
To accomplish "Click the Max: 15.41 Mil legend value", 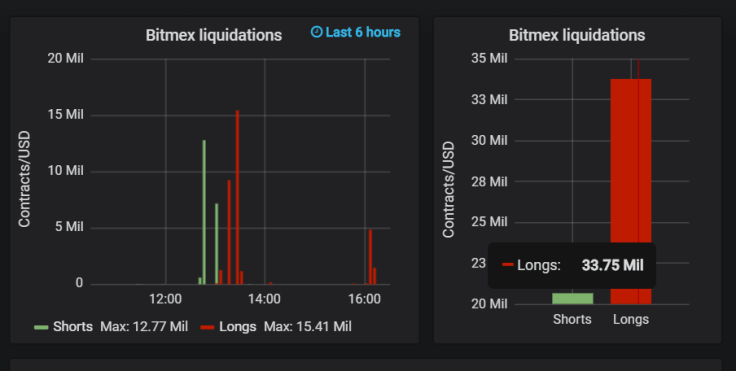I will (x=307, y=327).
